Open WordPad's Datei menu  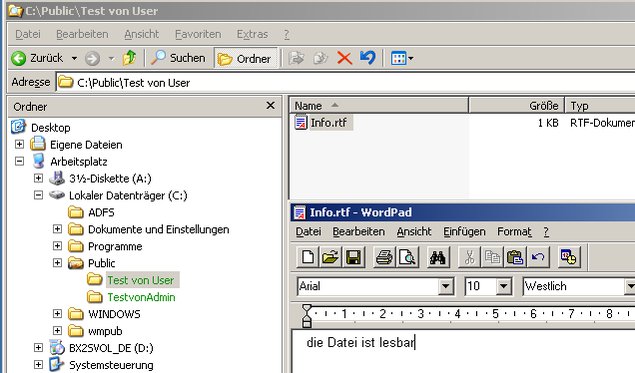click(308, 232)
